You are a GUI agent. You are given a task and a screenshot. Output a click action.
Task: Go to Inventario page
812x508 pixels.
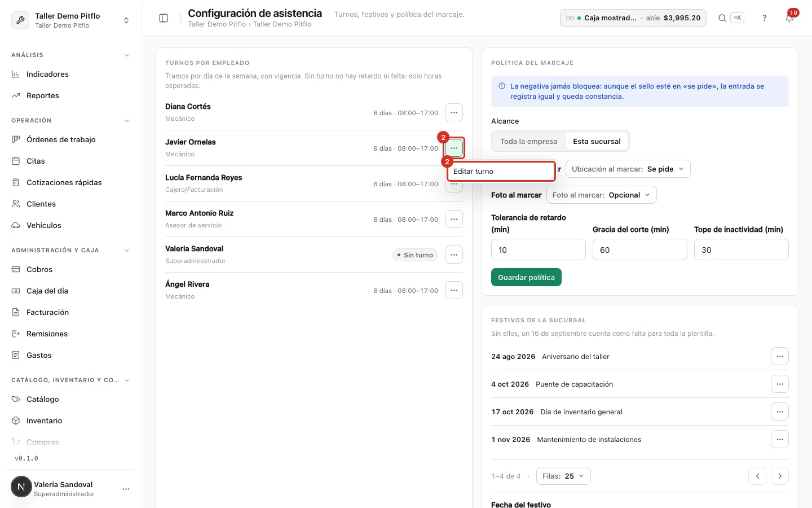click(70, 421)
